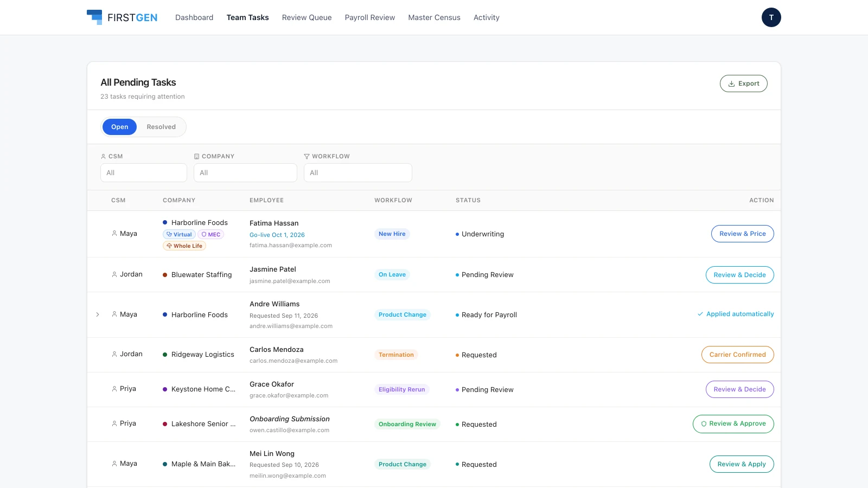Click the Underwriting status text

tap(483, 234)
